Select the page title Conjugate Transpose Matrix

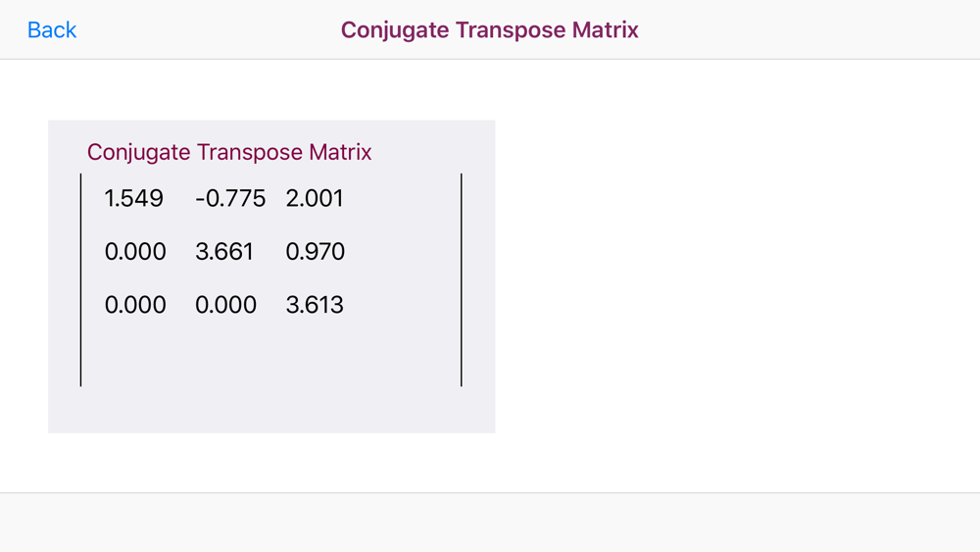point(489,30)
